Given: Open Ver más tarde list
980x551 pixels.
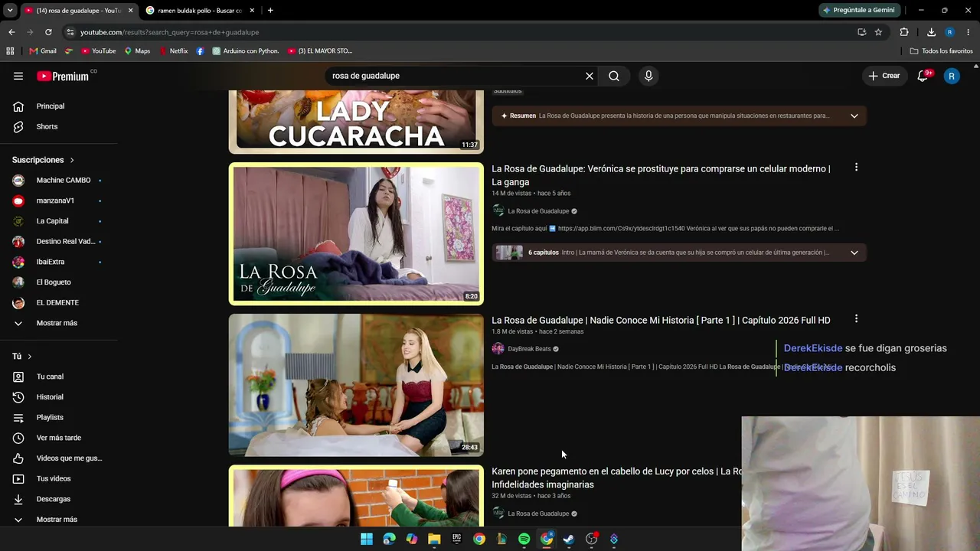Looking at the screenshot, I should pos(59,438).
